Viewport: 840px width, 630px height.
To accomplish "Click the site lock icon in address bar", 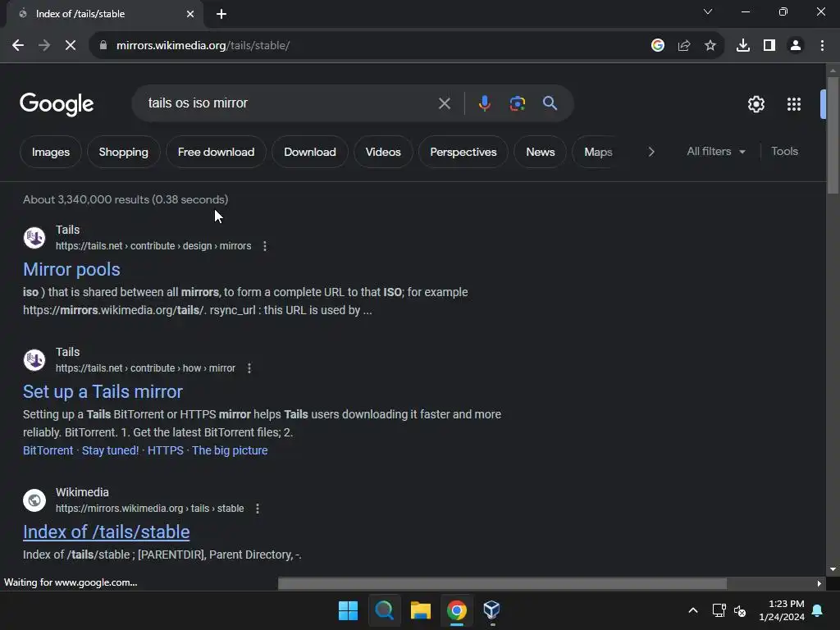I will [x=103, y=46].
